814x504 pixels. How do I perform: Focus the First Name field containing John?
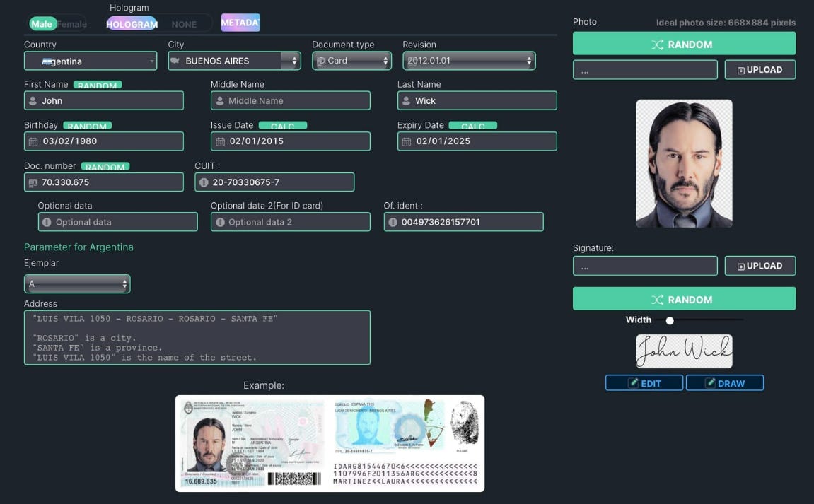(104, 100)
